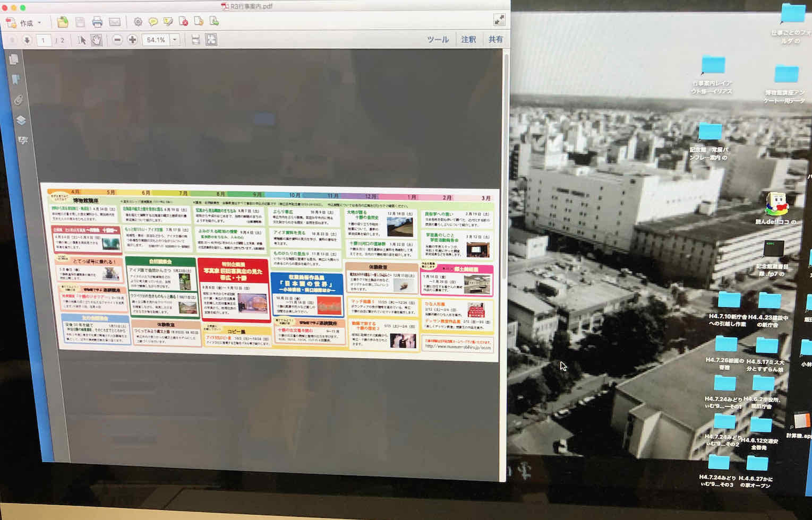
Task: Select the H4.6.12交通安全 desktop folder
Action: click(759, 434)
